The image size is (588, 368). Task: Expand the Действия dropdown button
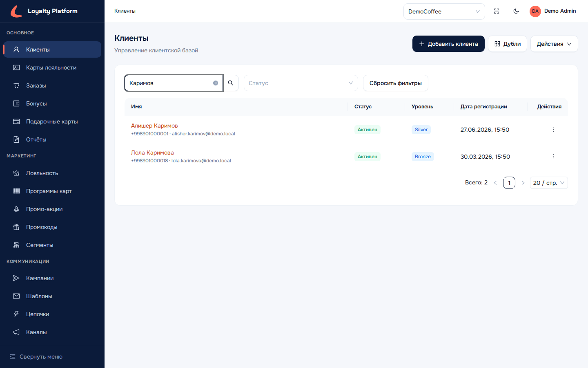554,44
